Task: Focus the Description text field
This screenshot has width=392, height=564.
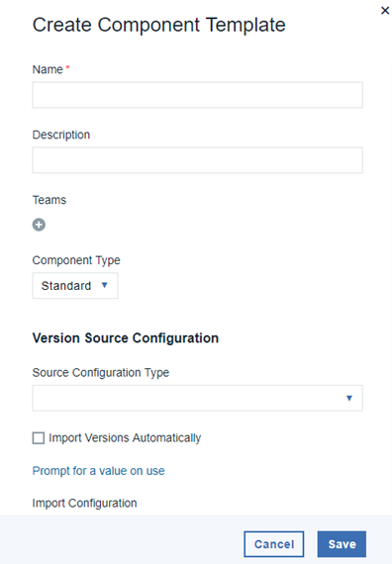Action: (x=198, y=160)
